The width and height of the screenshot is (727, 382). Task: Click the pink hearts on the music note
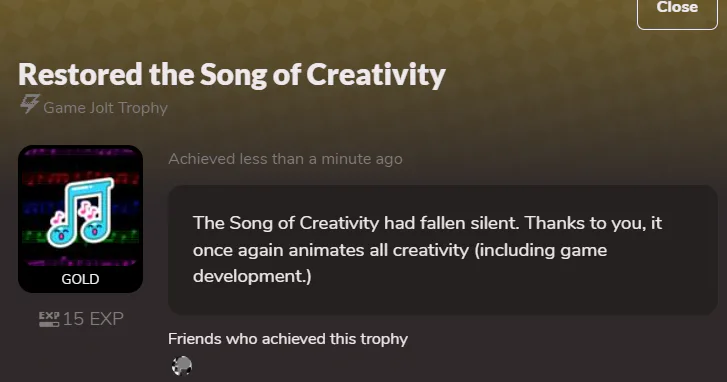87,210
